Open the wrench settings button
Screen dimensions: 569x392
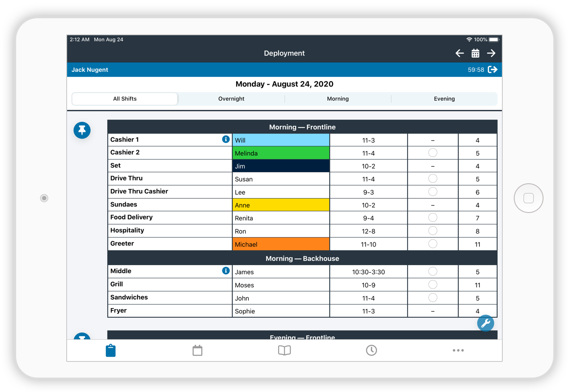click(485, 323)
